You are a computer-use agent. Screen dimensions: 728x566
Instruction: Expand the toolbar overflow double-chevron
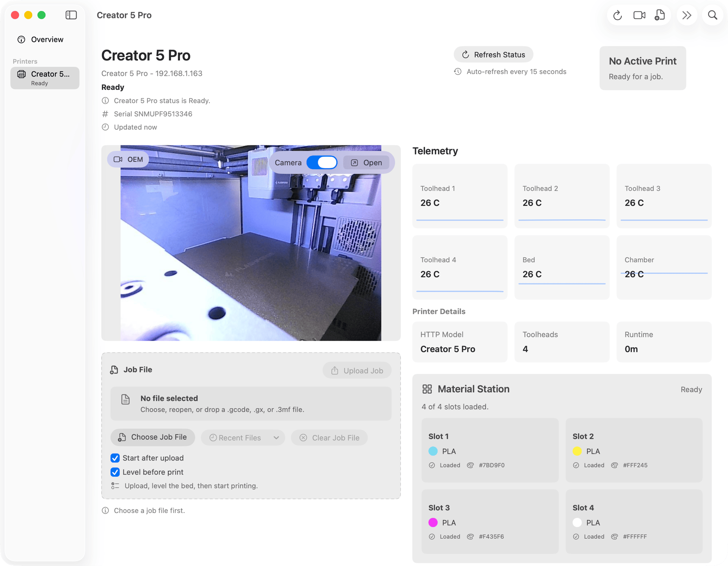[687, 15]
